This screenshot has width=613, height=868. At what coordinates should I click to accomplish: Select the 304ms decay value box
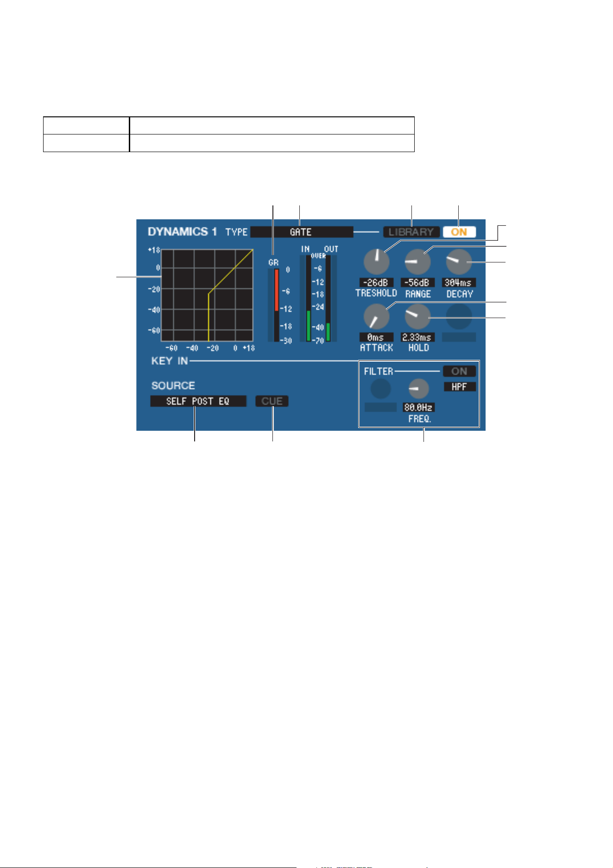point(459,282)
